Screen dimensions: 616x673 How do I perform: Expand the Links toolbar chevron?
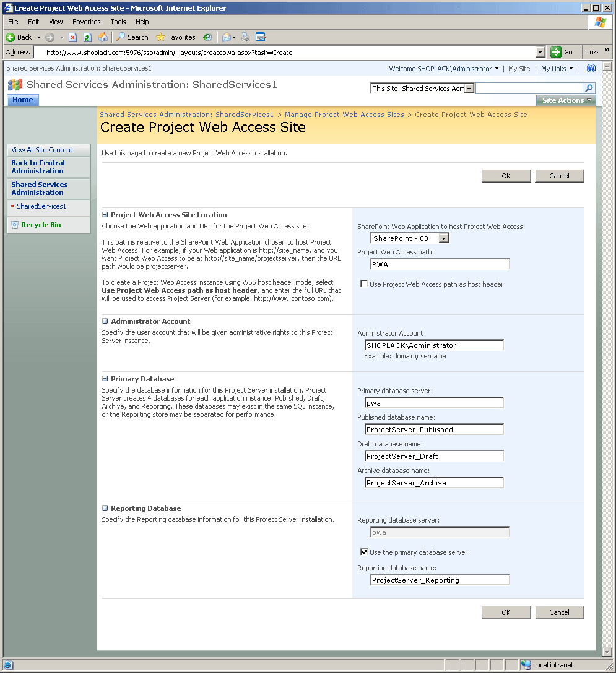coord(607,50)
